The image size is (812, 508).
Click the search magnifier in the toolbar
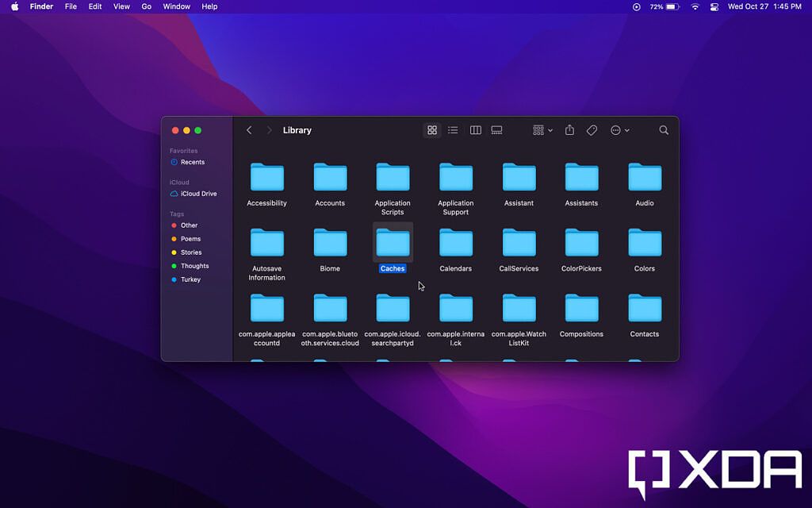click(x=663, y=129)
